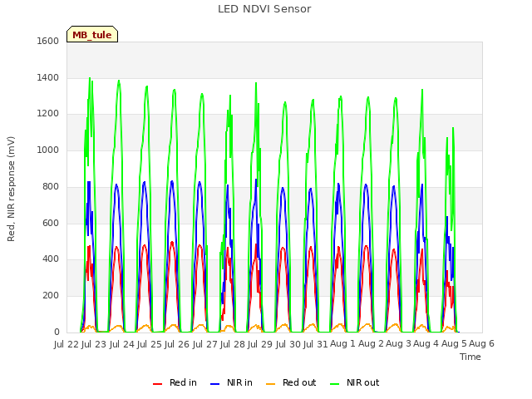The width and height of the screenshot is (532, 399).
Task: Click the Jul 26 date tick label
Action: coord(177,344)
